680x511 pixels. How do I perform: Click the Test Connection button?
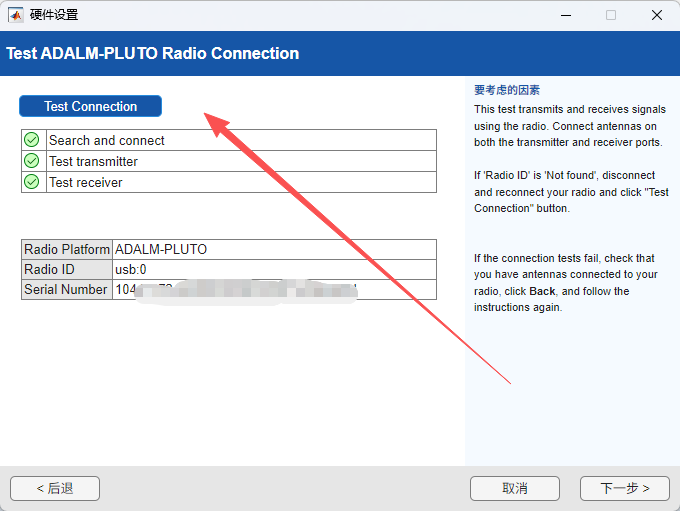(90, 106)
